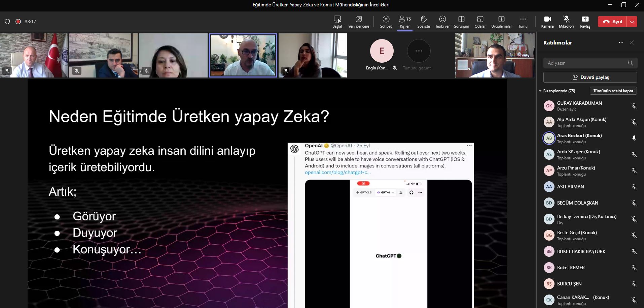644x308 pixels.
Task: Click the Kişiler participants icon
Action: point(405,22)
